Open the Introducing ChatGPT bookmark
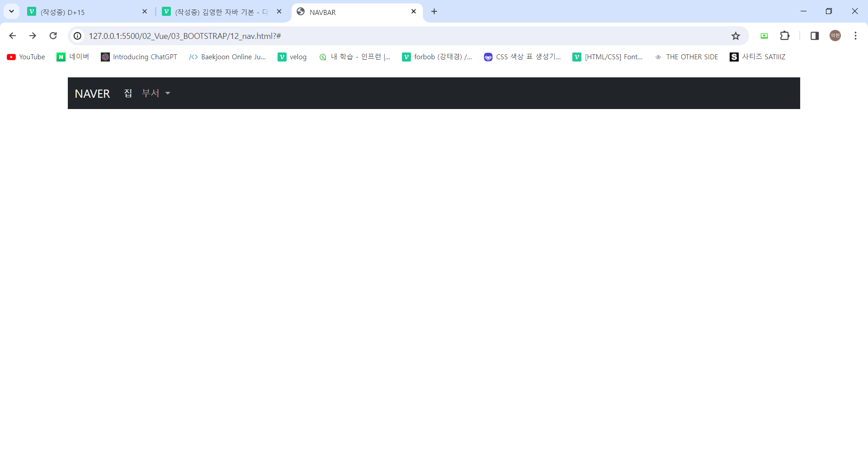Screen dimensions: 868x466 139,57
